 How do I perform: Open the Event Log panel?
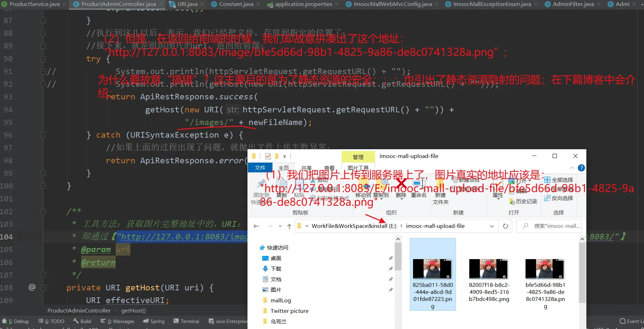pyautogui.click(x=631, y=321)
